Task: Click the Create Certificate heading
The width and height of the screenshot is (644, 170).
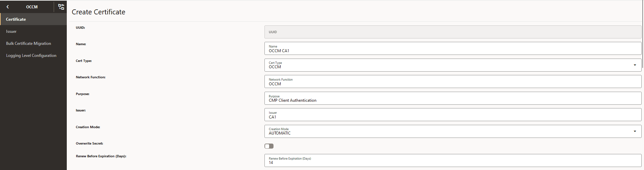Action: pyautogui.click(x=98, y=12)
